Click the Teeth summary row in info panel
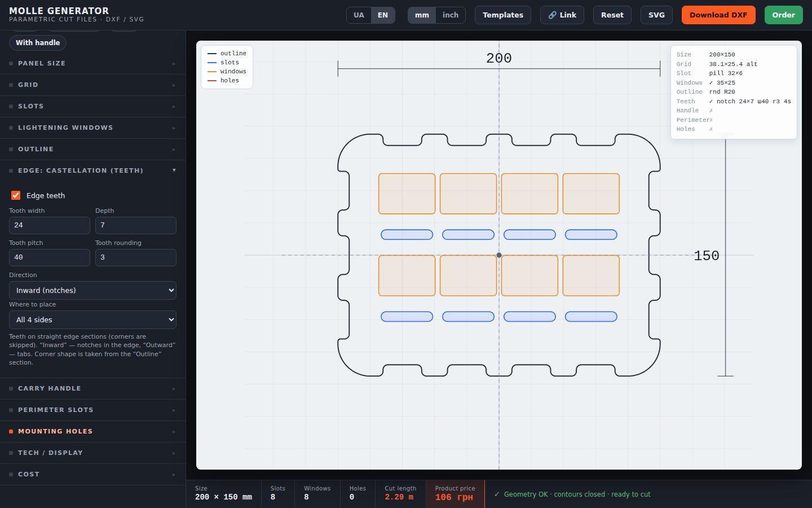Viewport: 812px width, 508px height. click(734, 102)
